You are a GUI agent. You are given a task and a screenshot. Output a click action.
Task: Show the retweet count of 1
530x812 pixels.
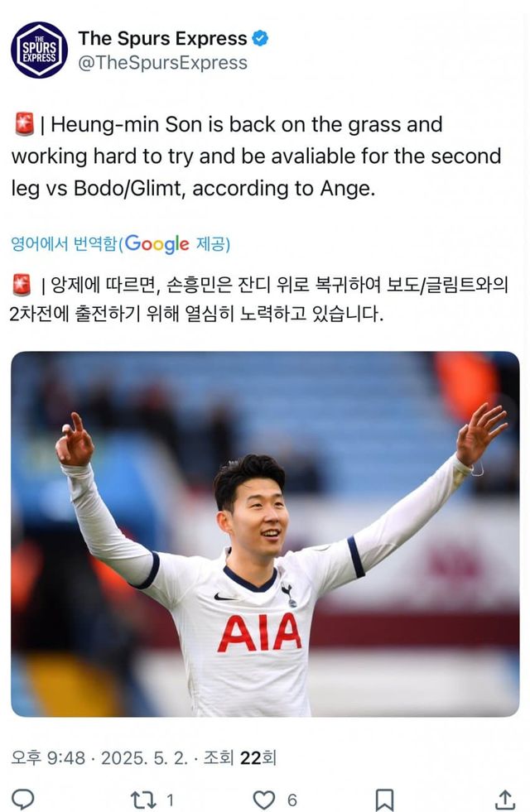[170, 800]
